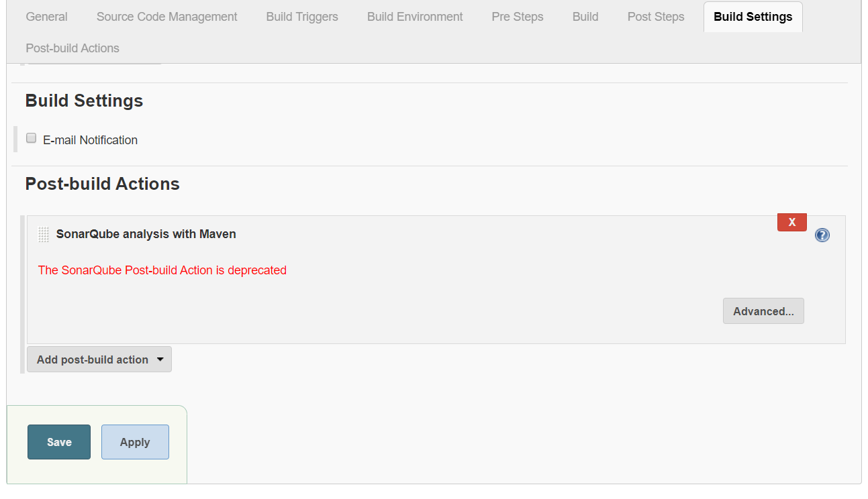This screenshot has width=868, height=499.
Task: Jump to the Pre Steps tab
Action: pyautogui.click(x=518, y=17)
